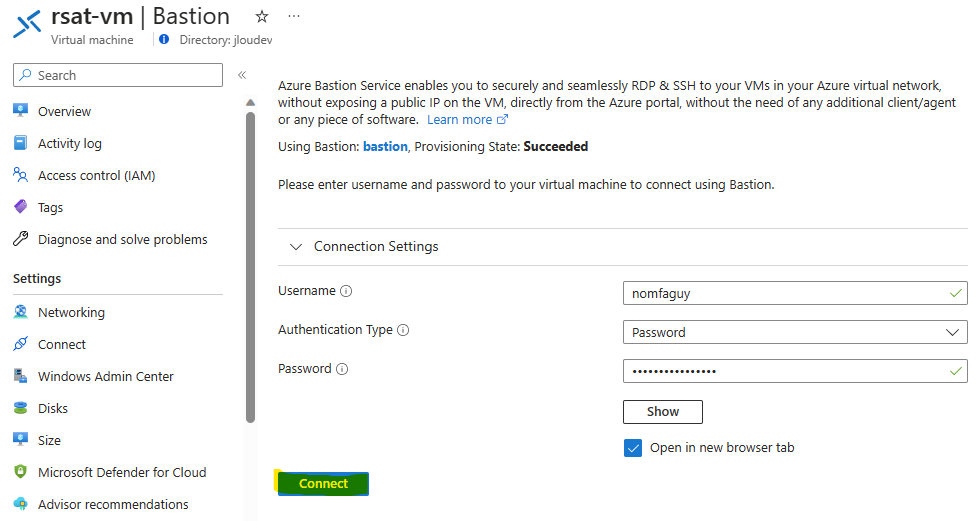Open the Authentication Type dropdown
Image resolution: width=979 pixels, height=521 pixels.
click(795, 332)
